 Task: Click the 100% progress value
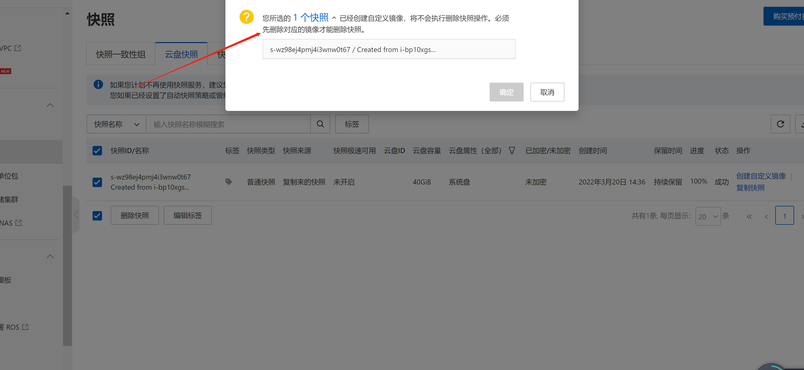click(698, 181)
